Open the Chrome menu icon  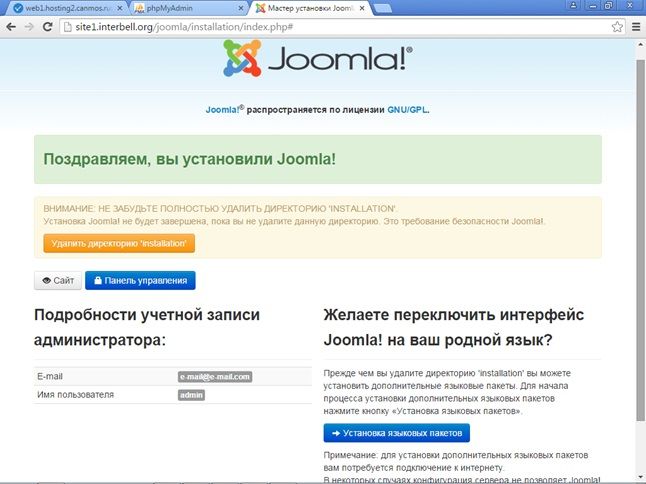(x=636, y=25)
